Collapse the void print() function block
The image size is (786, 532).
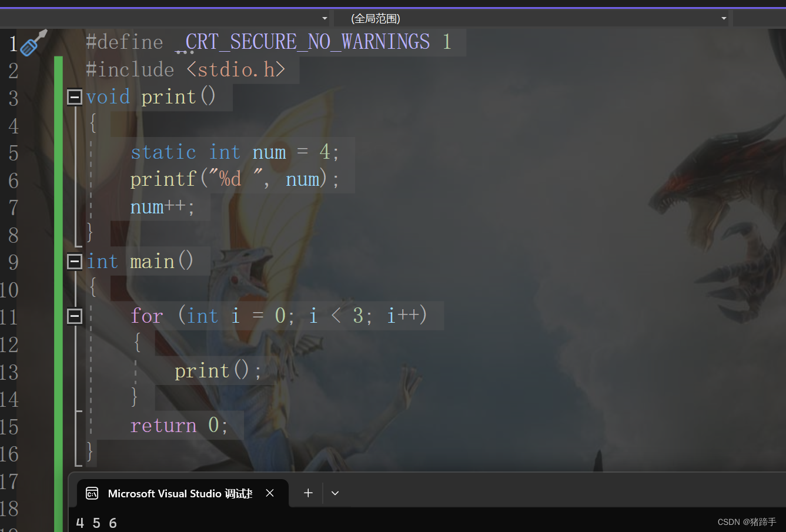(x=75, y=97)
